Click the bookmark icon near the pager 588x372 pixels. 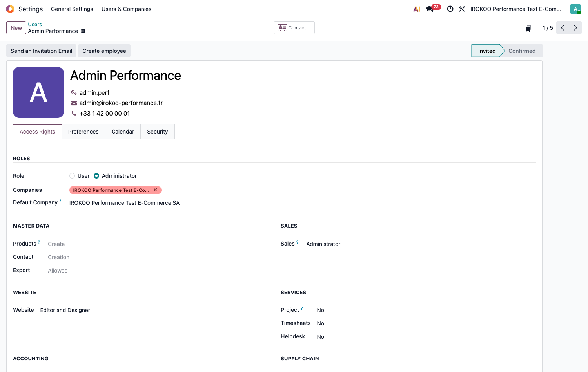pyautogui.click(x=528, y=28)
